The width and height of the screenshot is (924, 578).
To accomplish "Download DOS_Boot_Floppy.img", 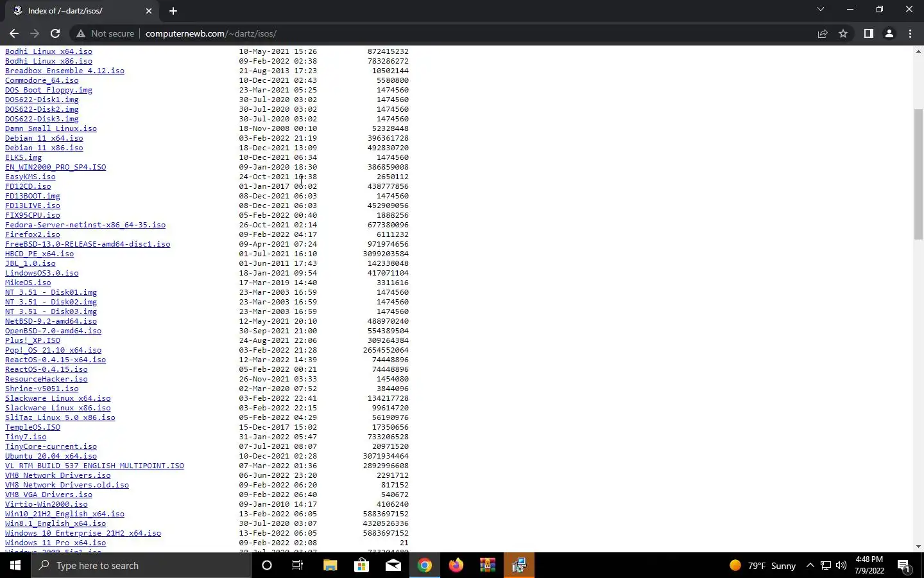I will (x=49, y=90).
